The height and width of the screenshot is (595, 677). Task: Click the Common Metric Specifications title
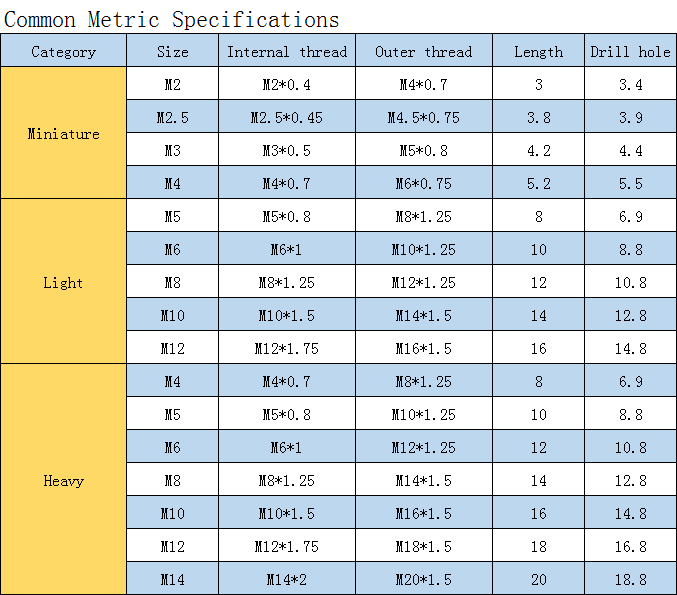point(171,20)
